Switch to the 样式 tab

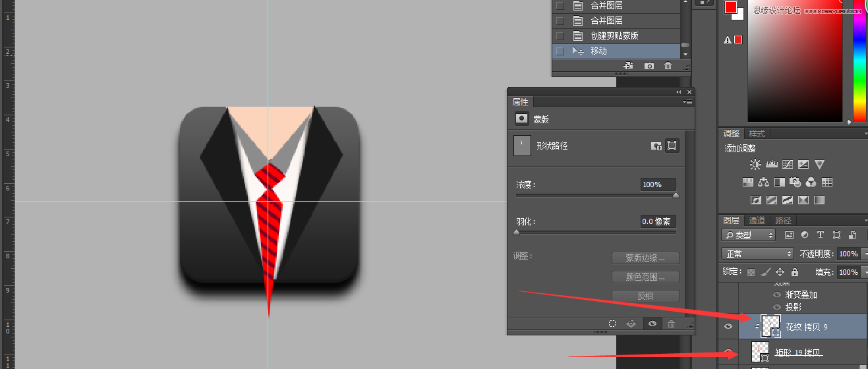coord(757,134)
